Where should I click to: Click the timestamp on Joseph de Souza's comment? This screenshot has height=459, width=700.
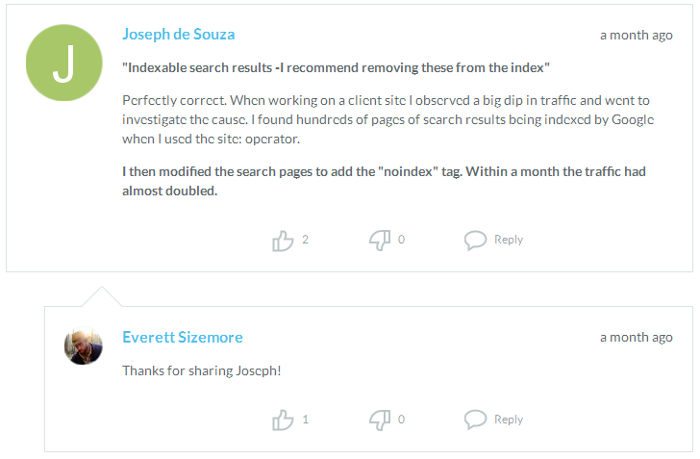[x=636, y=35]
